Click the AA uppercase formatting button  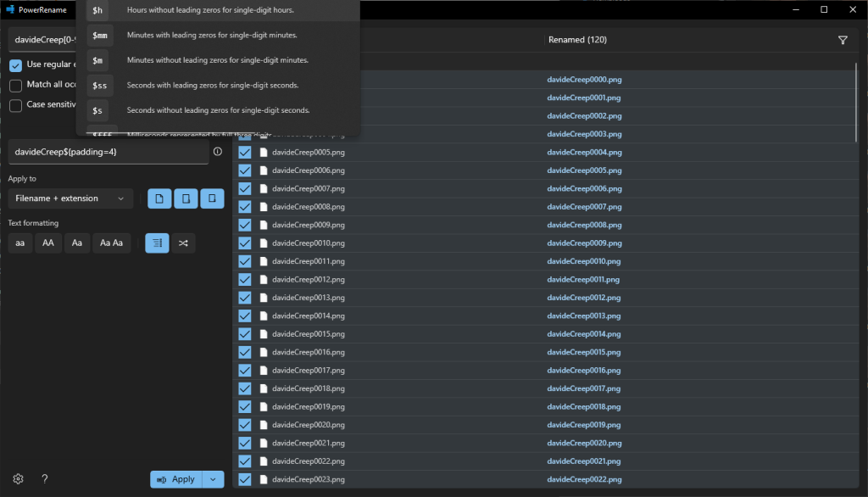point(47,243)
